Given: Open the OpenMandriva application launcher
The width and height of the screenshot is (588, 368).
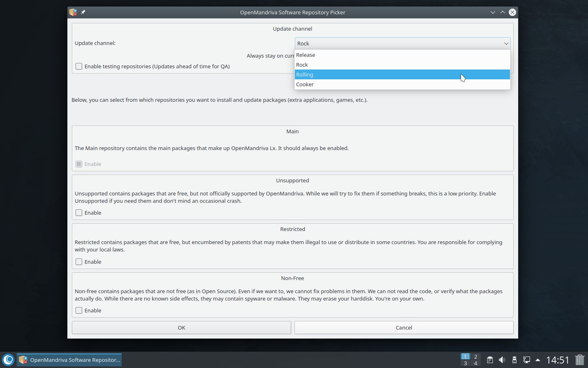Looking at the screenshot, I should coord(8,360).
